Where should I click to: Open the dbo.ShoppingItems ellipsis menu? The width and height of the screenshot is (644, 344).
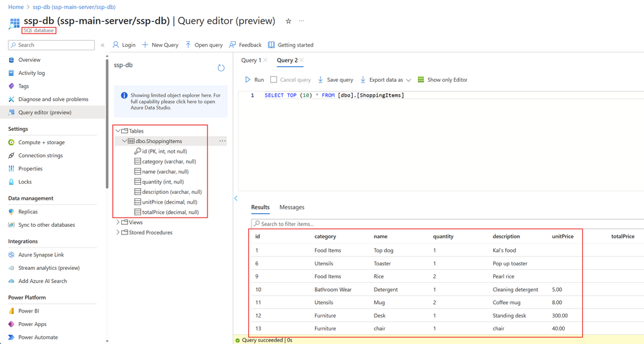(222, 141)
